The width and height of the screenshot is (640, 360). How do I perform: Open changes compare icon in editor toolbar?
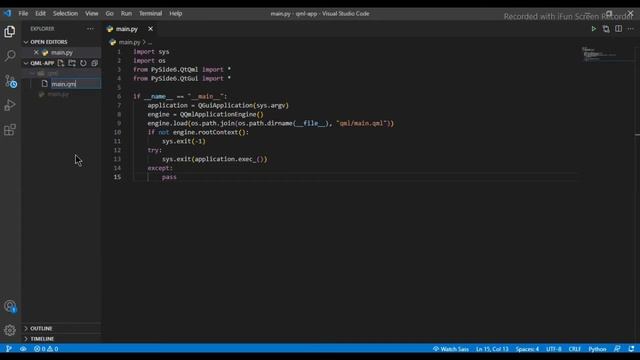click(x=606, y=29)
